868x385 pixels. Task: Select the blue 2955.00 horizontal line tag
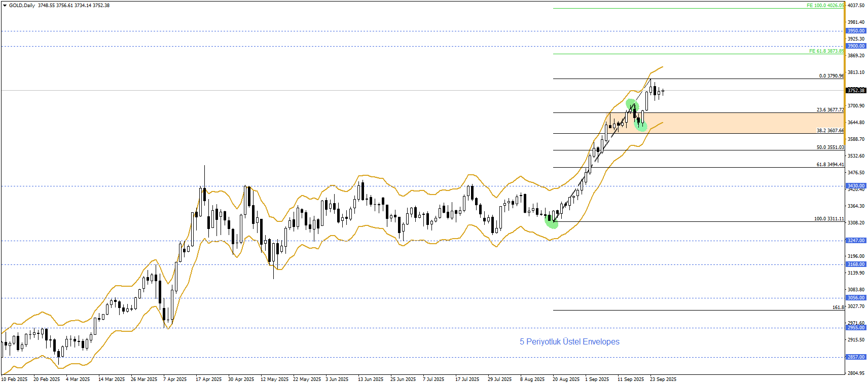tap(856, 328)
